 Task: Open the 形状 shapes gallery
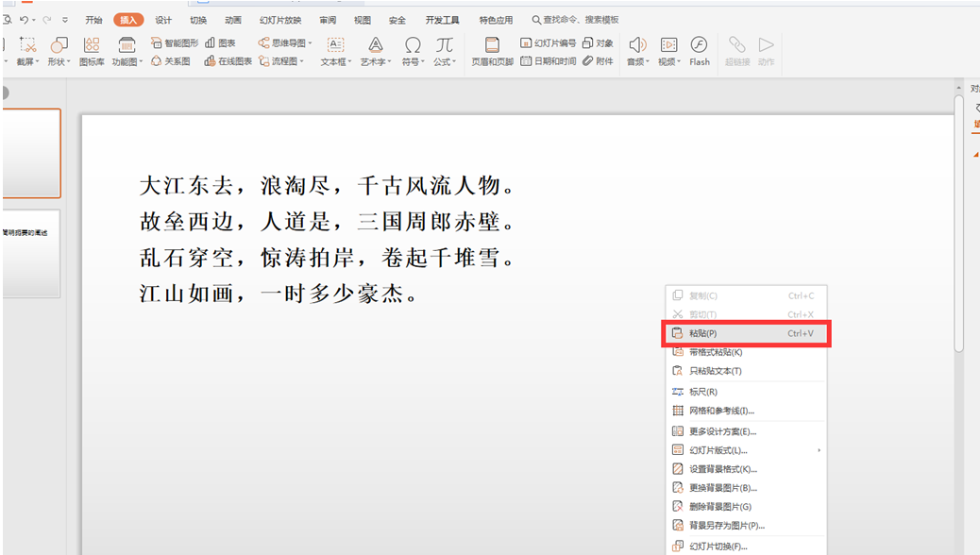click(x=59, y=51)
